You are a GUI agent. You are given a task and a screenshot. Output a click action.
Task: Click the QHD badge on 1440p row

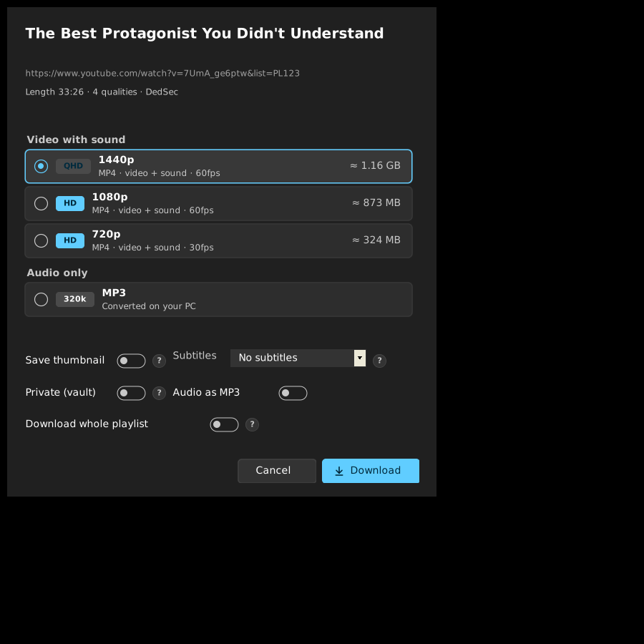tap(73, 166)
